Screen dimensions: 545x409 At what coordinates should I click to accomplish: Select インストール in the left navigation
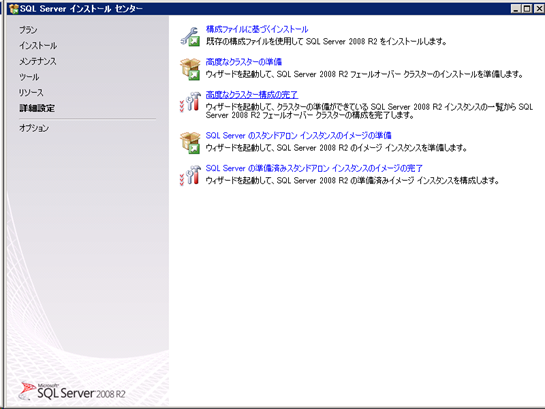click(x=38, y=46)
